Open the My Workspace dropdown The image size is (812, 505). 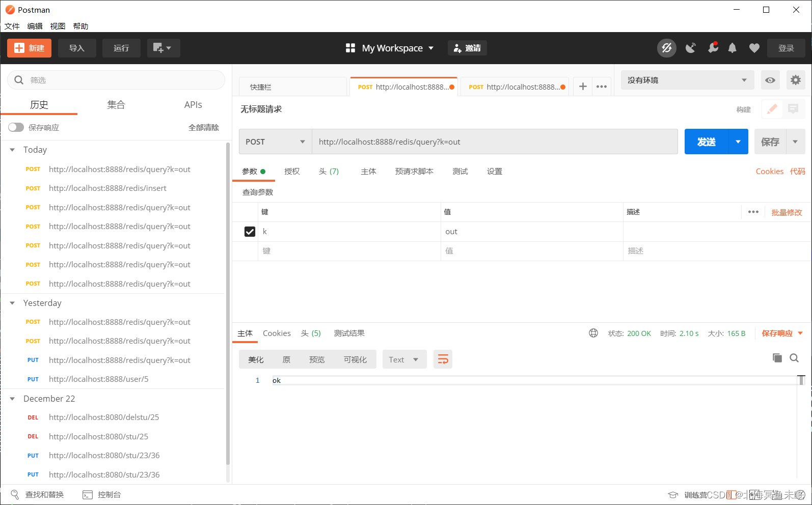[x=390, y=48]
